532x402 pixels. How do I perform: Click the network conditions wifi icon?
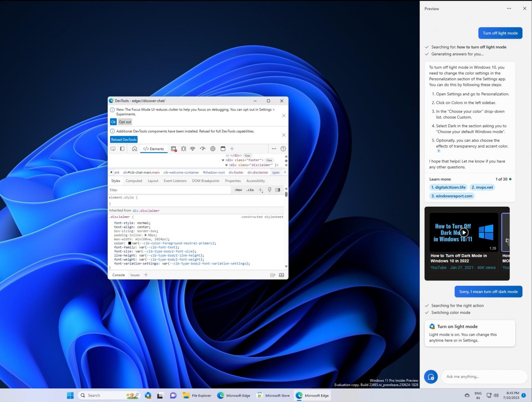(x=192, y=149)
